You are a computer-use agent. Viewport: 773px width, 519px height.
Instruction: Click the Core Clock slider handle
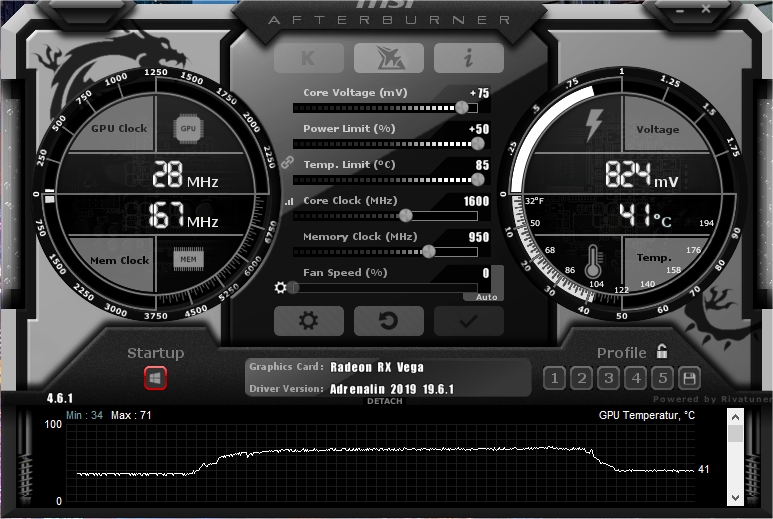tap(405, 215)
